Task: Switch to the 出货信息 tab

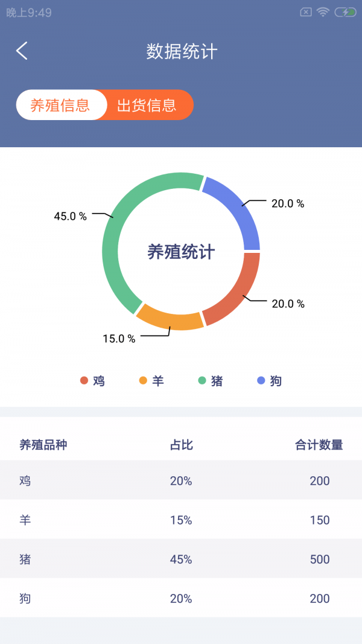Action: tap(147, 105)
